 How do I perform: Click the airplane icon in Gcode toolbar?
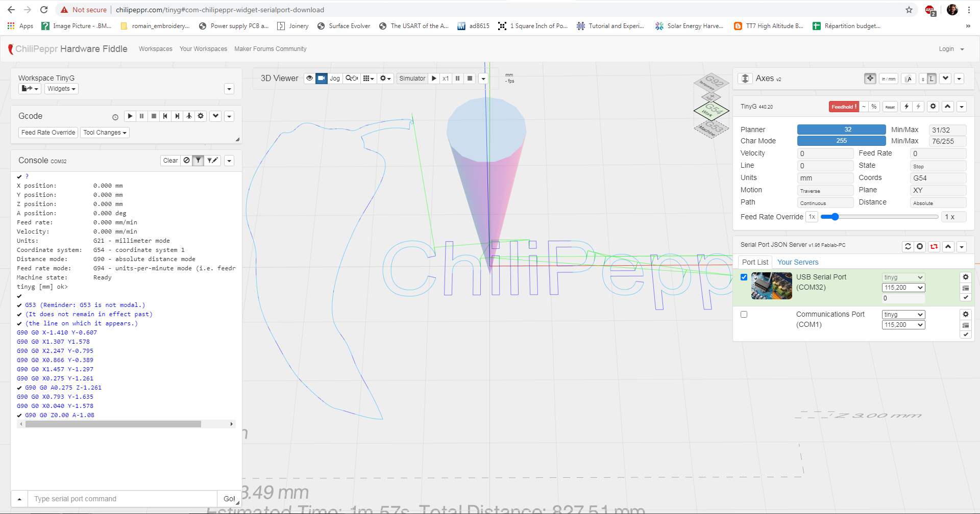click(x=189, y=116)
